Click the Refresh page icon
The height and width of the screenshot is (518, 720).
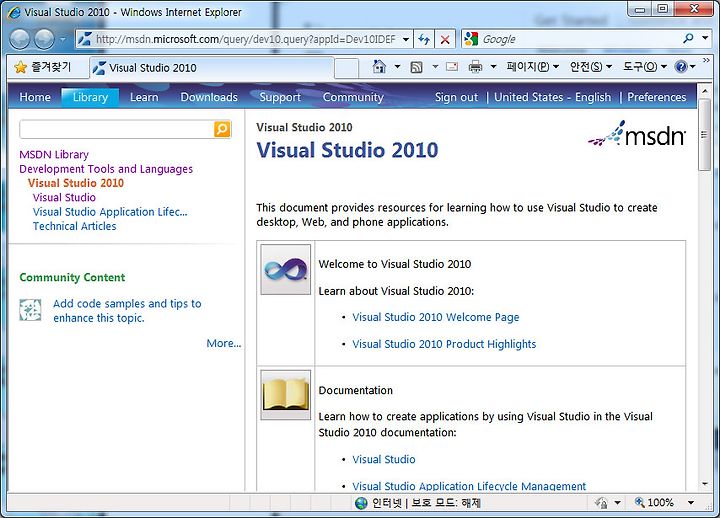pos(424,39)
